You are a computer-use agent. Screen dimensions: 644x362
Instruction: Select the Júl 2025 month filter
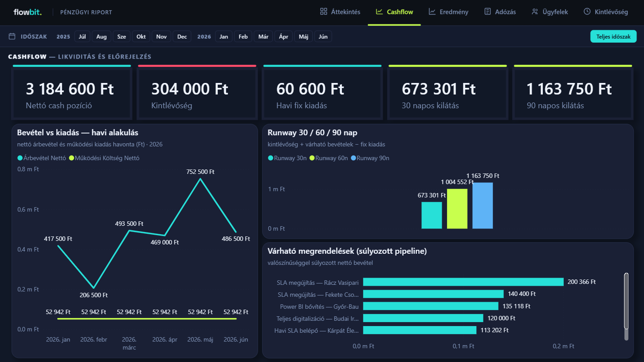(x=82, y=37)
